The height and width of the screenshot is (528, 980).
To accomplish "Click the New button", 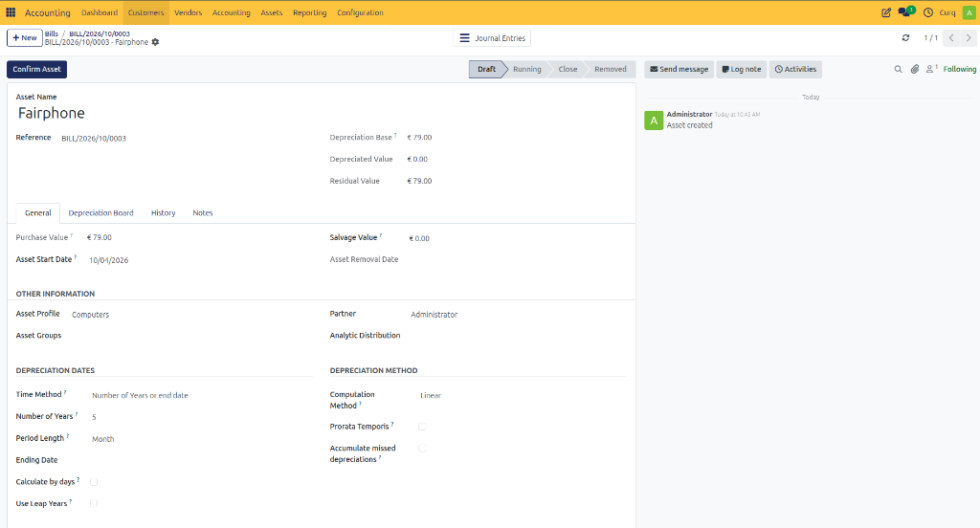I will click(x=24, y=38).
